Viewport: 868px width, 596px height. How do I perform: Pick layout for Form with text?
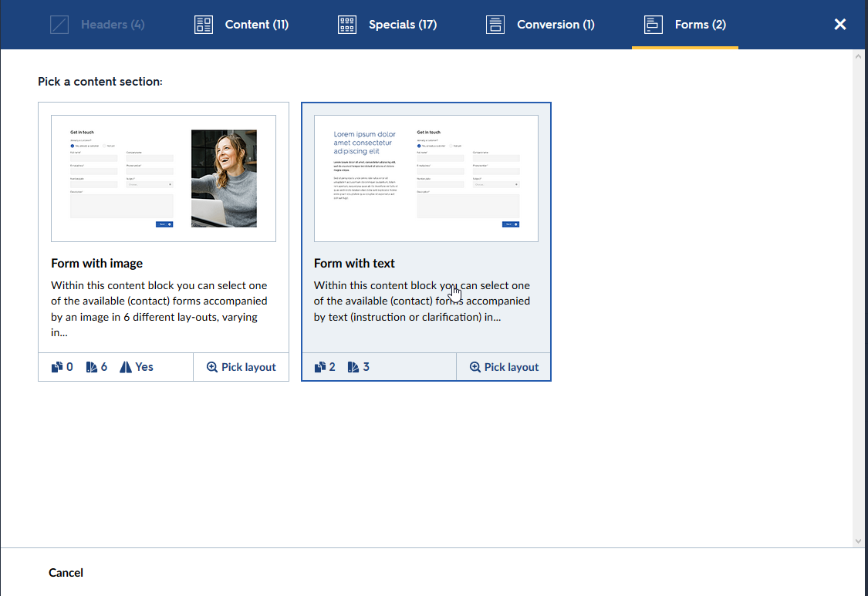click(504, 367)
